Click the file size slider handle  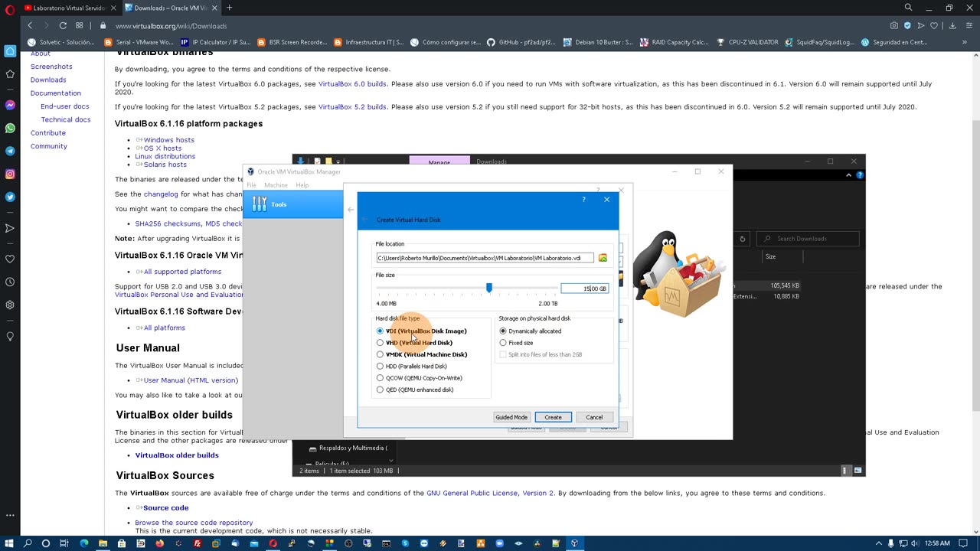488,288
